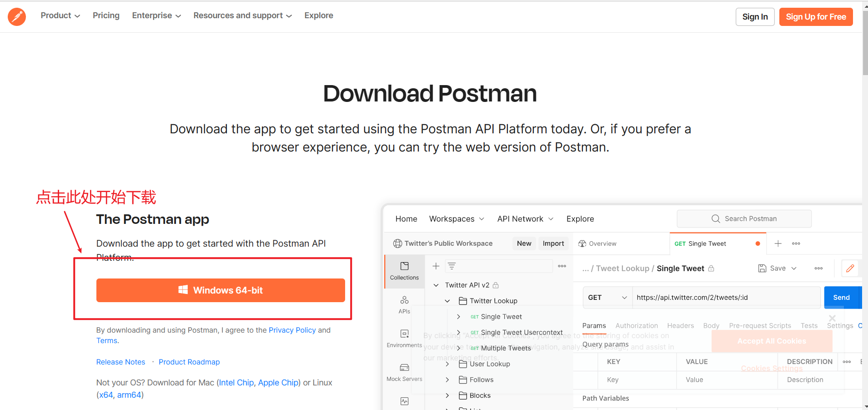Open the three-dot options menu beside Save

coord(818,268)
